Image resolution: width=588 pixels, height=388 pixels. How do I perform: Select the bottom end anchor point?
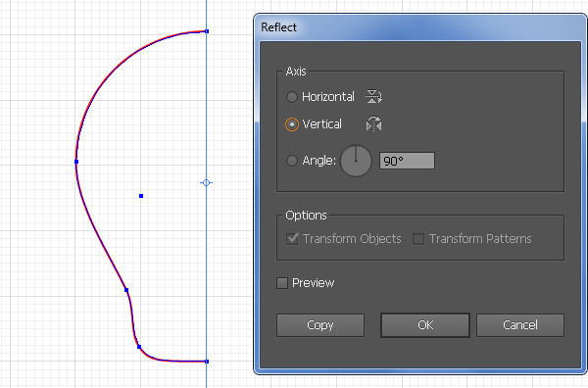pos(207,362)
